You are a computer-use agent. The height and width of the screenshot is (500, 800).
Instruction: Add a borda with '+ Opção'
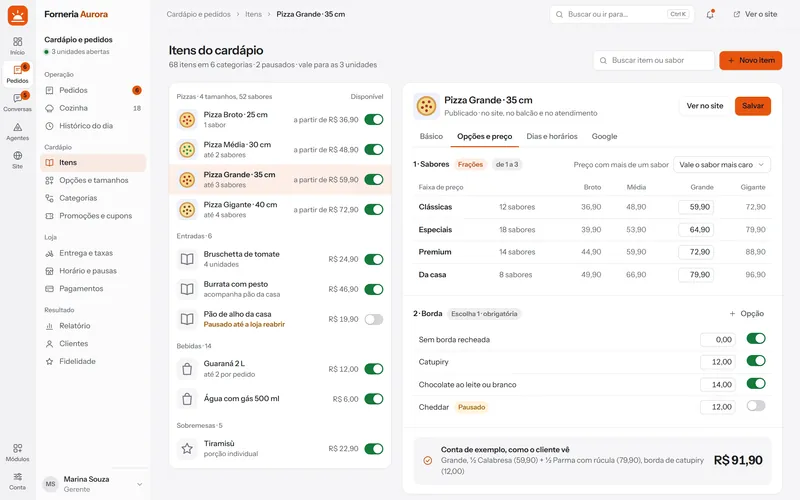click(x=746, y=314)
